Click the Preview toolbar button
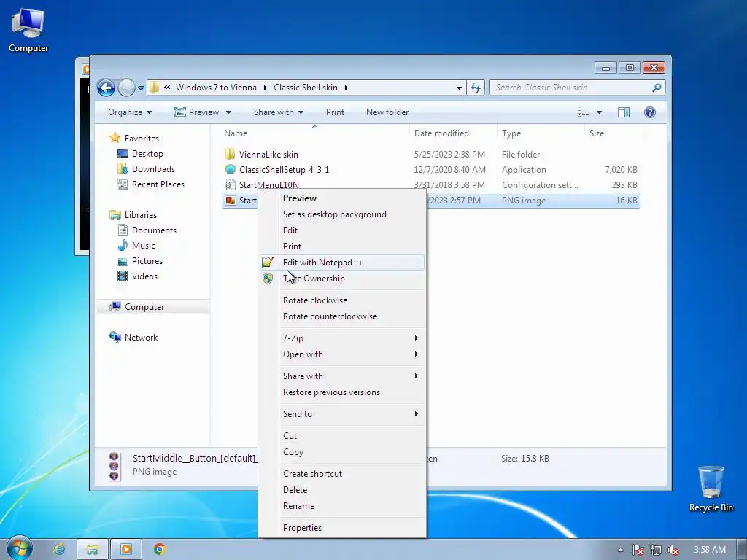This screenshot has width=747, height=560. [197, 112]
